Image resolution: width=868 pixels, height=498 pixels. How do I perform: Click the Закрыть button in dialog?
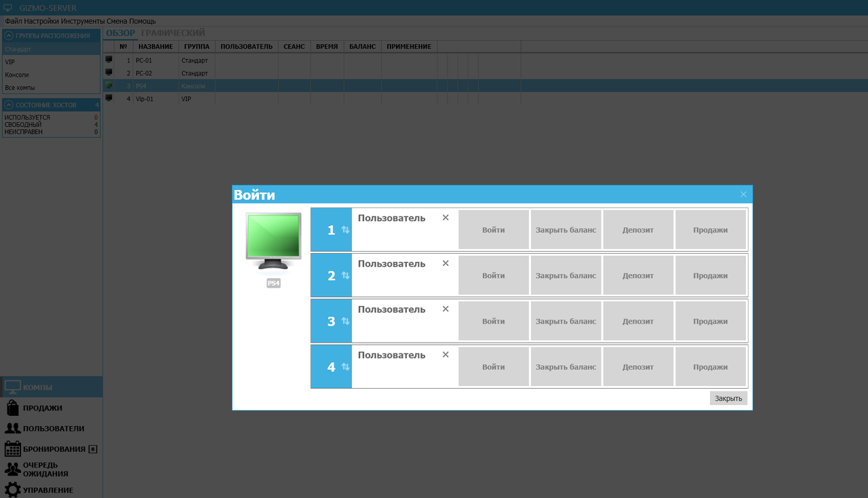point(728,398)
